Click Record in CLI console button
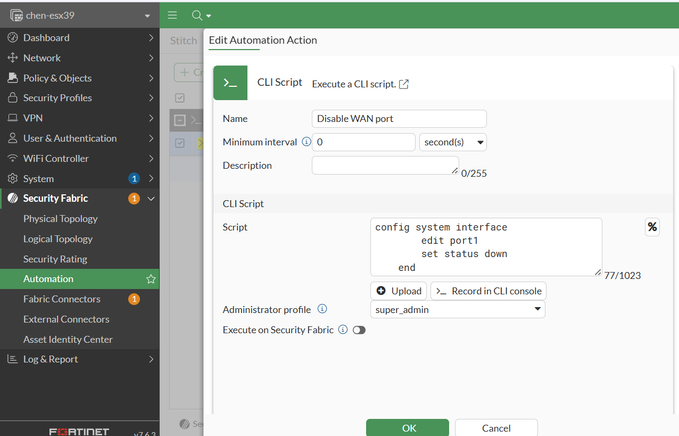The image size is (679, 436). 488,291
